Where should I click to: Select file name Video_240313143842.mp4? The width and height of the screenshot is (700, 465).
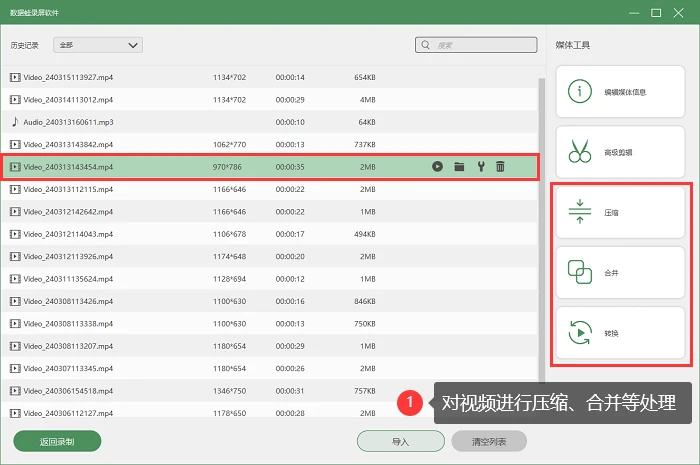[68, 145]
